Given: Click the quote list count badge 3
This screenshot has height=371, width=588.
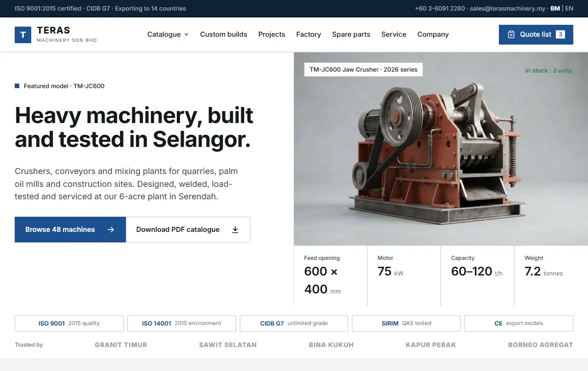Looking at the screenshot, I should [x=560, y=34].
